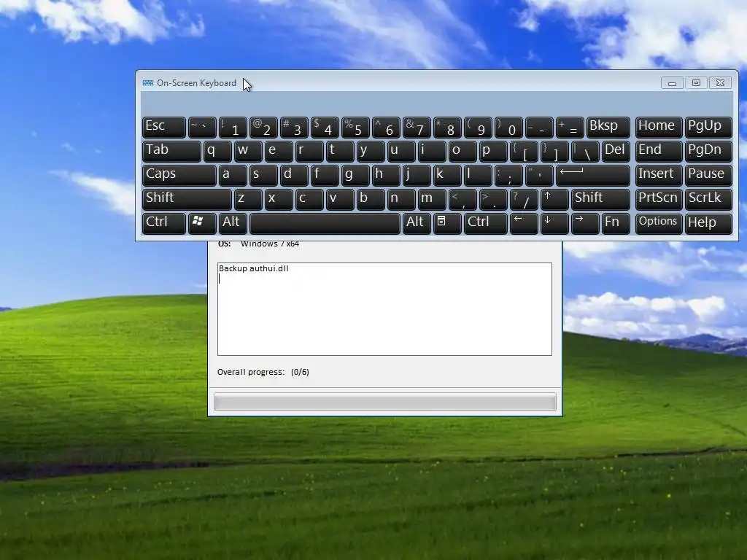Click the Tab key
This screenshot has width=747, height=560.
point(171,151)
